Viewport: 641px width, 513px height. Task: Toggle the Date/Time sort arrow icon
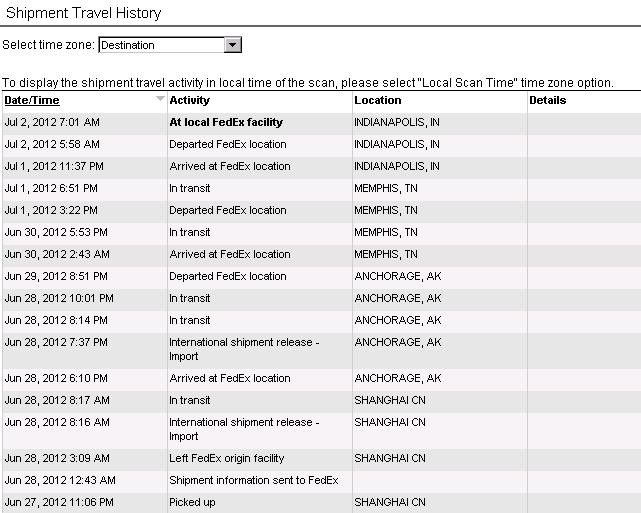(160, 98)
